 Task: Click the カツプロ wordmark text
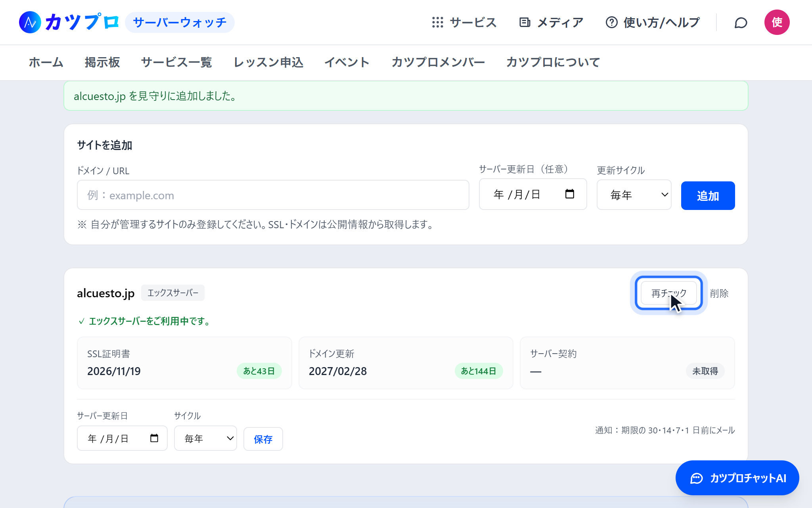[x=82, y=22]
